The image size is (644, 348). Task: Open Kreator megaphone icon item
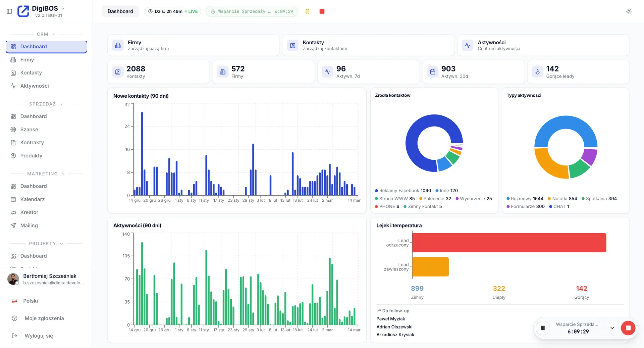(x=46, y=212)
